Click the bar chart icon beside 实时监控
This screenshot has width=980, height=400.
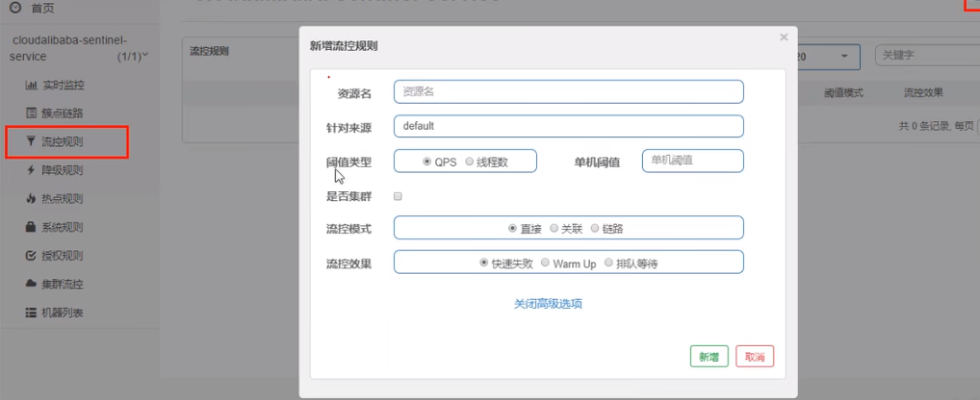tap(31, 86)
